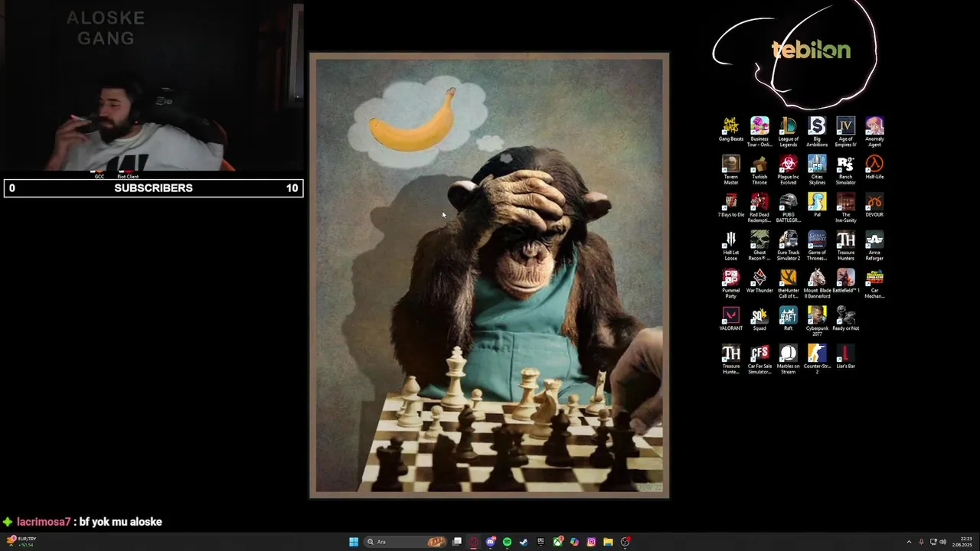Select the Ghost Recon desktop icon
This screenshot has width=980, height=551.
[x=759, y=246]
